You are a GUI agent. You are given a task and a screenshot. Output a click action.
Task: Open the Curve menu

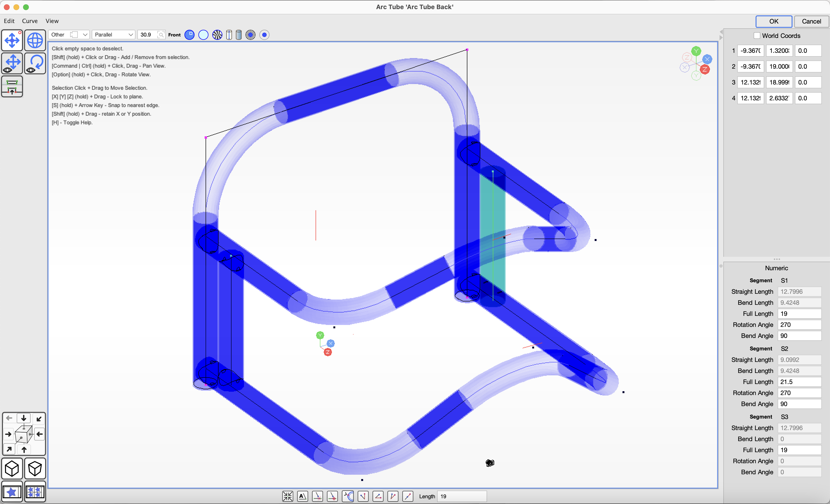[x=30, y=21]
